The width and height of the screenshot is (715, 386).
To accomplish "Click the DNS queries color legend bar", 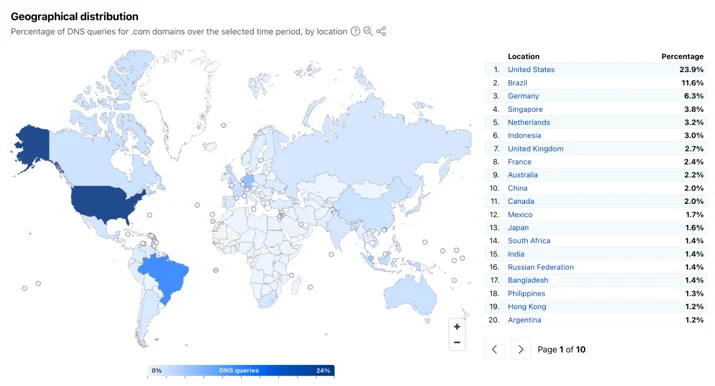I will coord(241,371).
